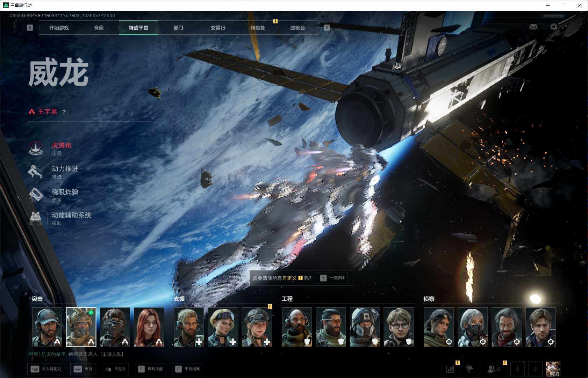This screenshot has width=588, height=378.
Task: Select the brown-haired recon operator in blue jacket
Action: pyautogui.click(x=541, y=327)
